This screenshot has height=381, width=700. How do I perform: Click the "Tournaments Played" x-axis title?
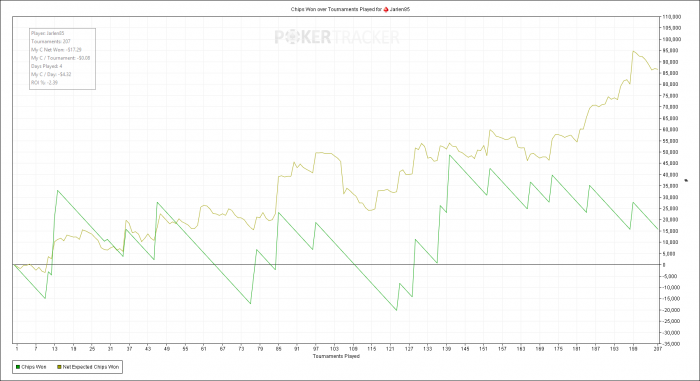pos(336,356)
